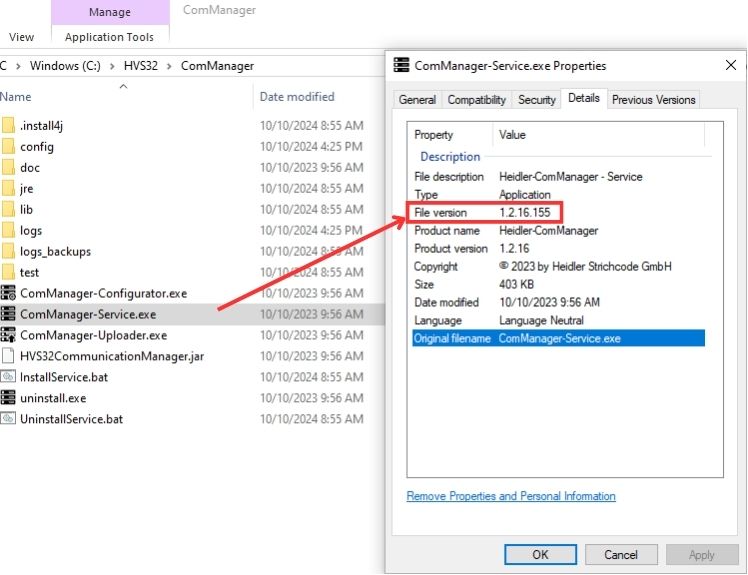Click the logs_backups folder icon
The image size is (748, 575).
[x=8, y=251]
